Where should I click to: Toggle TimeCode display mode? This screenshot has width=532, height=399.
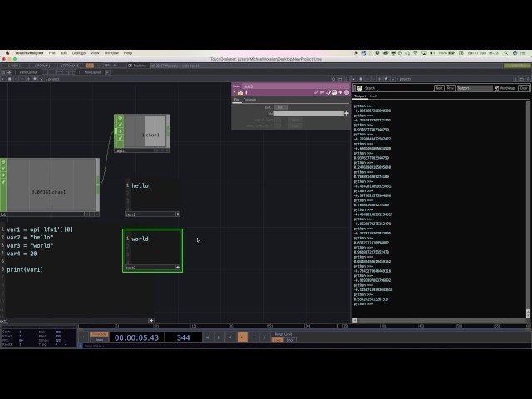point(99,334)
